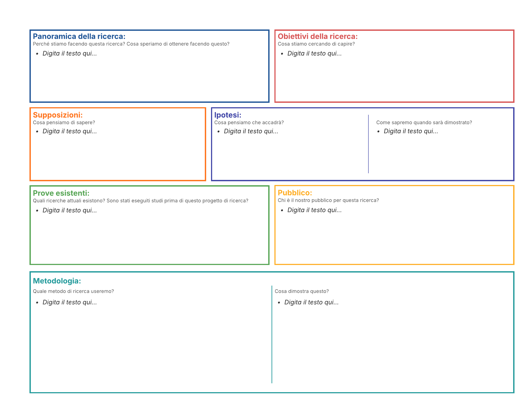This screenshot has width=532, height=411.
Task: Click placeholder text under Obiettivi della ricerca
Action: coord(314,53)
